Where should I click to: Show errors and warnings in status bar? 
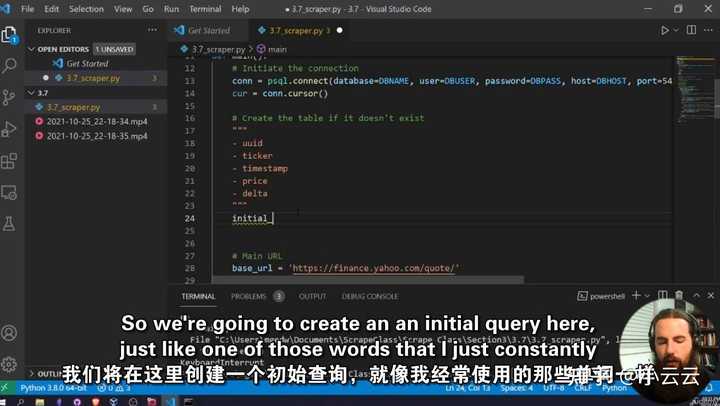pos(113,388)
